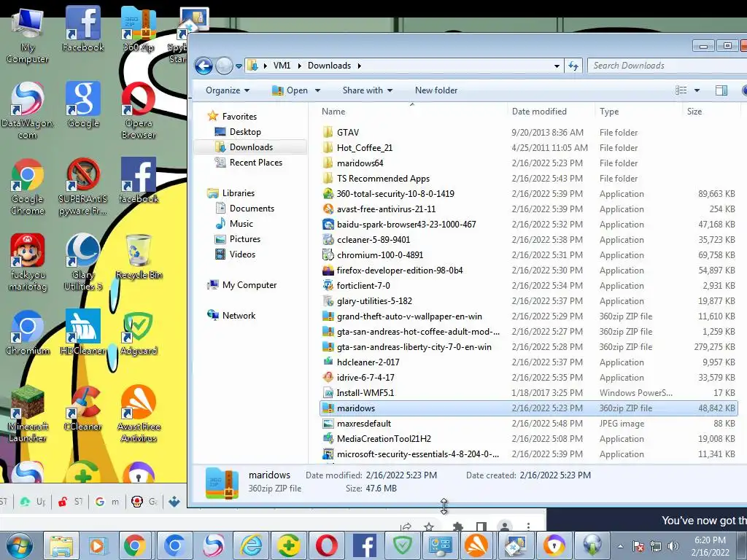Toggle the preview pane icon
The image size is (747, 560).
pos(721,90)
